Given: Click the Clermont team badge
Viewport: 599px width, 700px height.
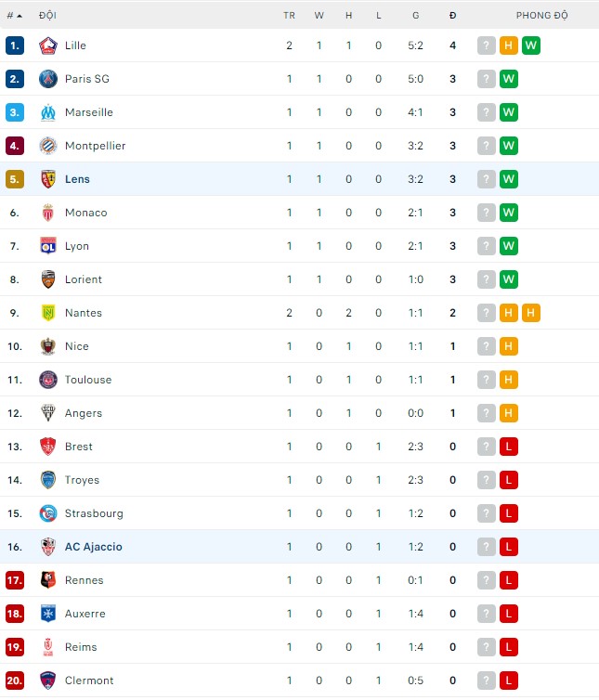Looking at the screenshot, I should [48, 681].
